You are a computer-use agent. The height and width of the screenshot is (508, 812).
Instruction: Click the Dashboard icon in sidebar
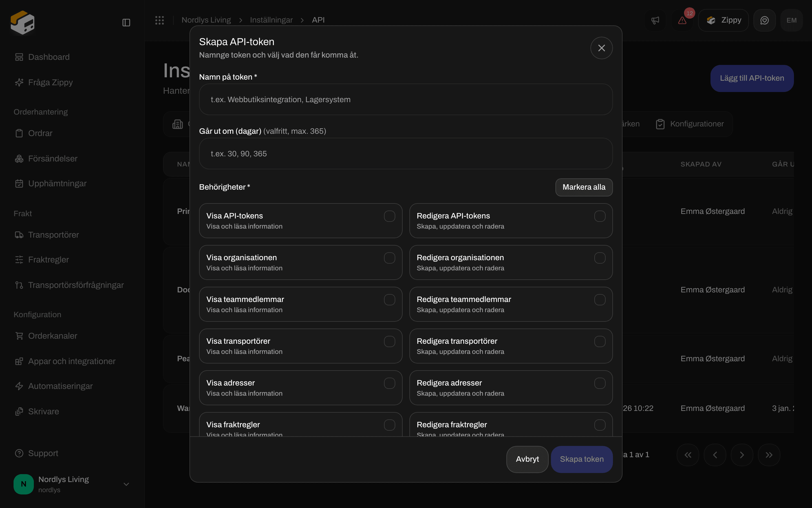point(19,57)
